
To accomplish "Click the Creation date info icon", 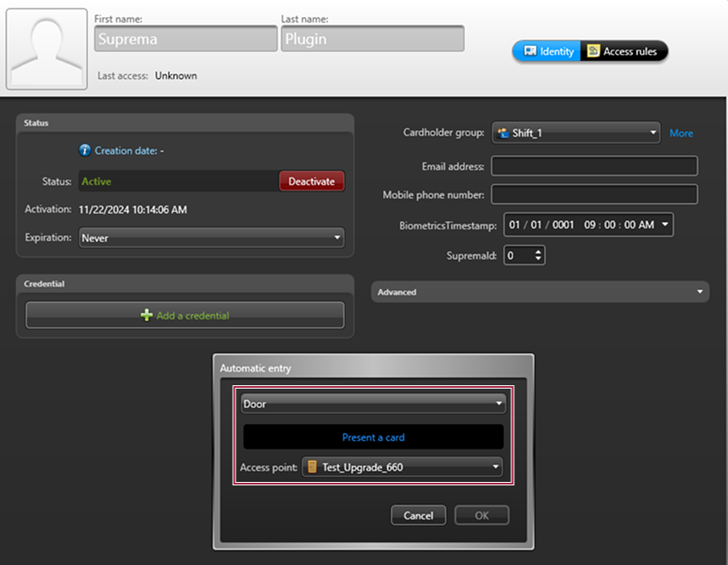I will (85, 151).
